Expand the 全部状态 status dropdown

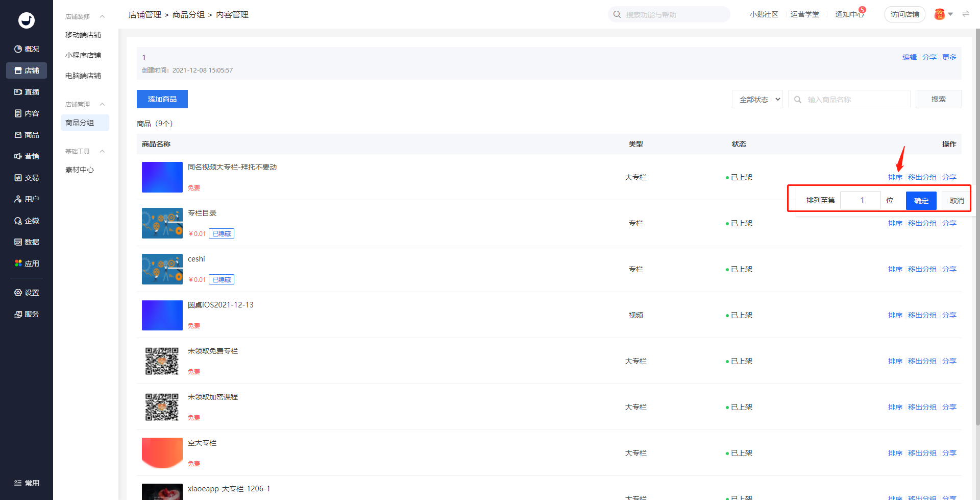[x=757, y=100]
